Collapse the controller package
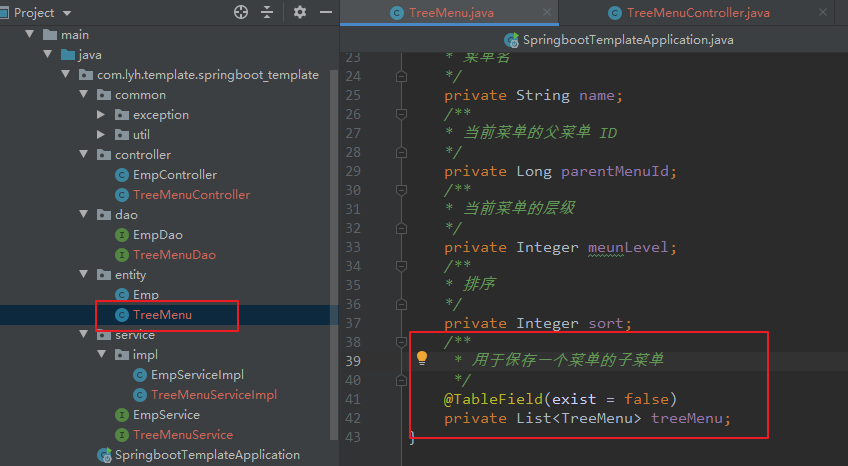 pos(83,155)
